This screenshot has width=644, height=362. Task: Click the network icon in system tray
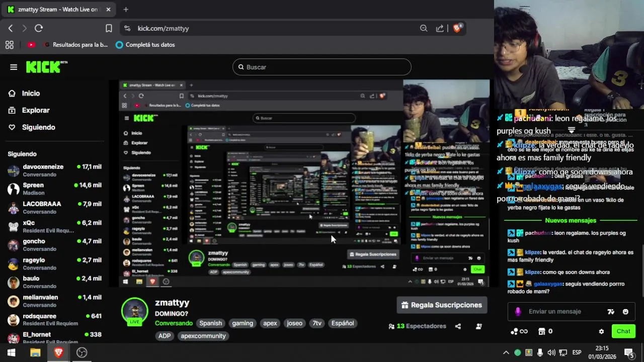[563, 352]
